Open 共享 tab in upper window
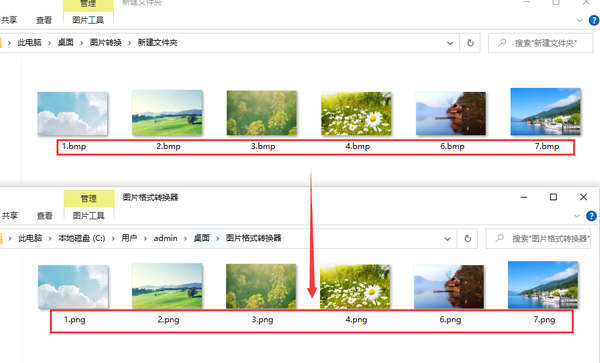 [x=9, y=20]
